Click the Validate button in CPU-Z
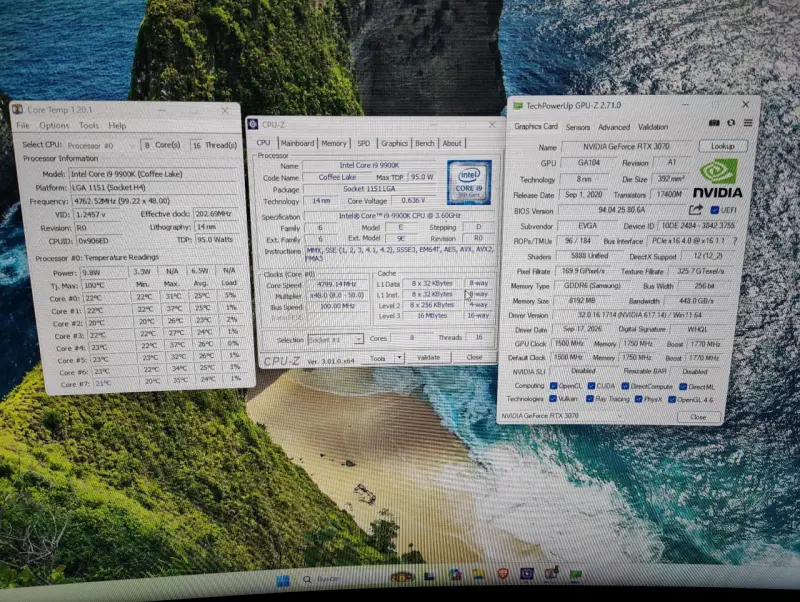800x602 pixels. (x=428, y=358)
